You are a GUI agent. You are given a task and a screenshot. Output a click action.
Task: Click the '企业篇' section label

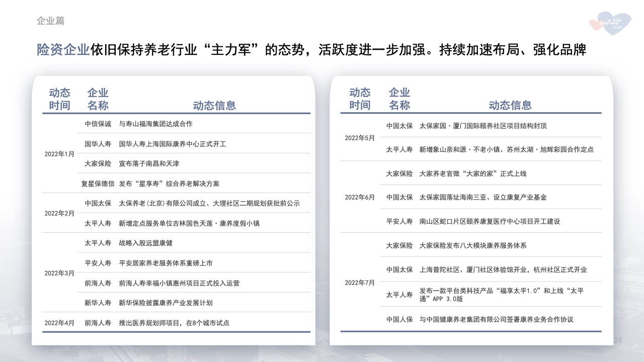point(50,21)
